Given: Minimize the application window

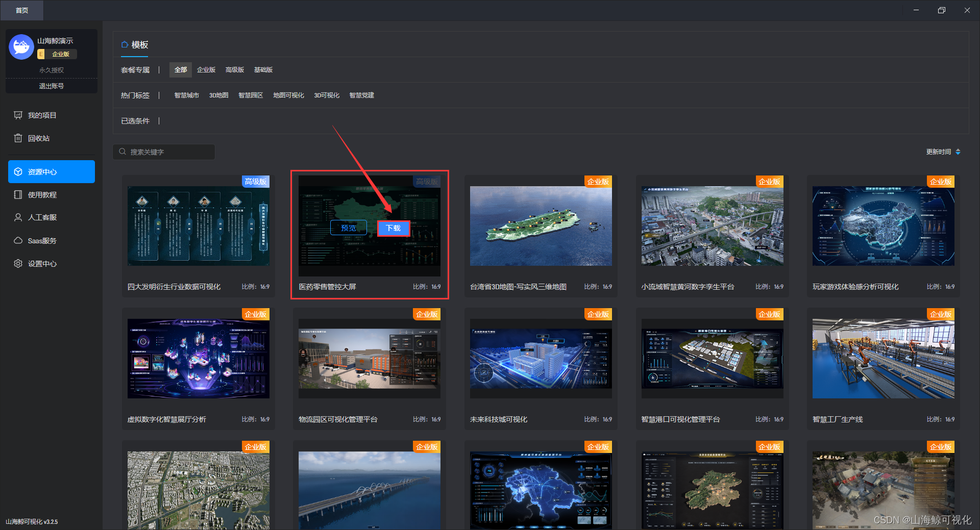Looking at the screenshot, I should tap(916, 10).
